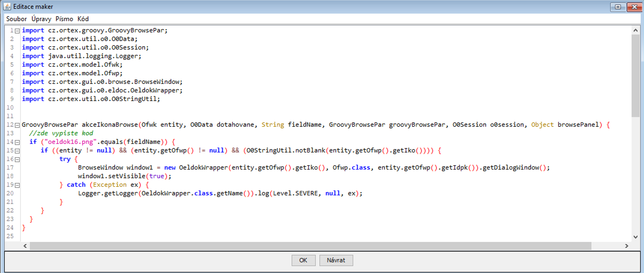644x273 pixels.
Task: Open the Kód menu
Action: click(83, 19)
